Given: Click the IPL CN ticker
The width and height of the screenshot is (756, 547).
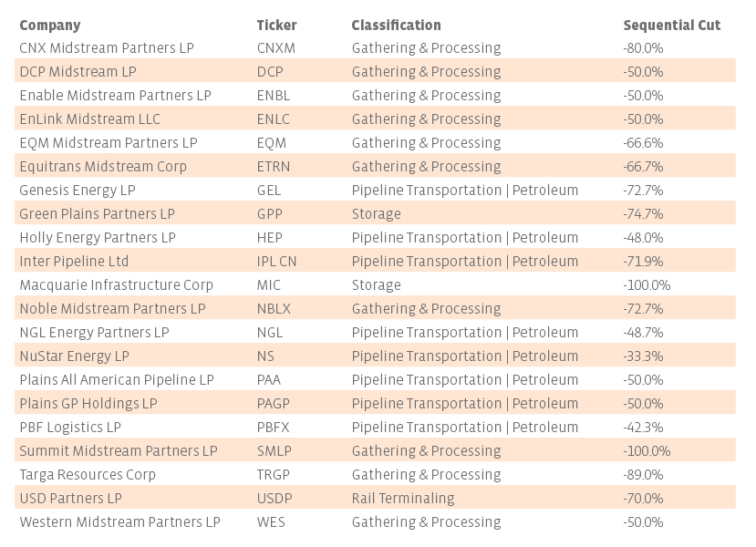Looking at the screenshot, I should click(x=276, y=262).
